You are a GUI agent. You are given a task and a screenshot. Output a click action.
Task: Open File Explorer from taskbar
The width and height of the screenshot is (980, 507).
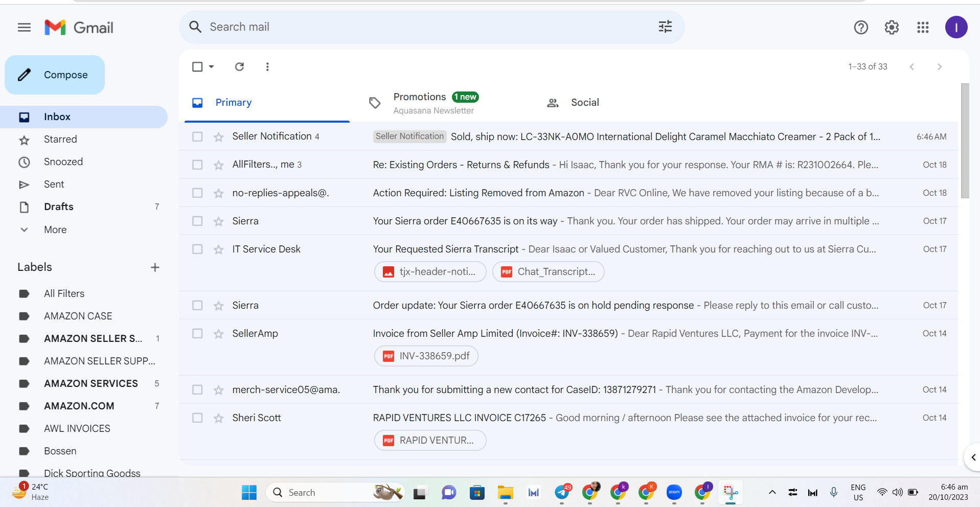[505, 492]
